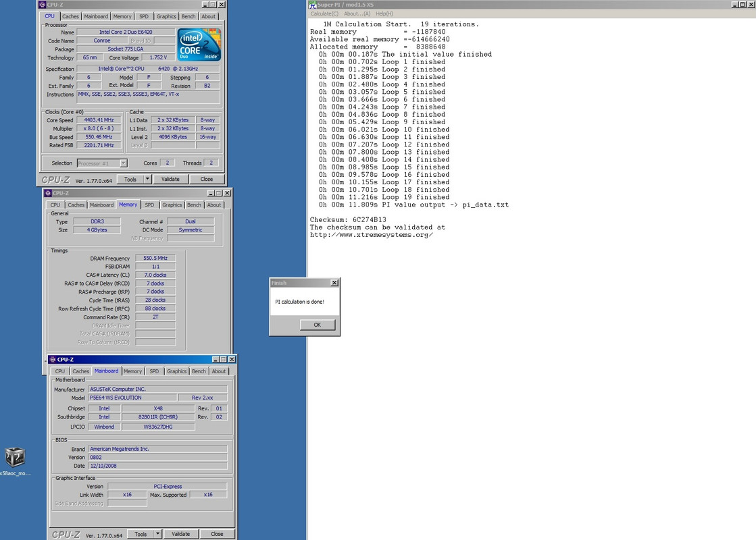Screen dimensions: 756x540
Task: Click Validate button in the Mainboard window
Action: pos(181,534)
